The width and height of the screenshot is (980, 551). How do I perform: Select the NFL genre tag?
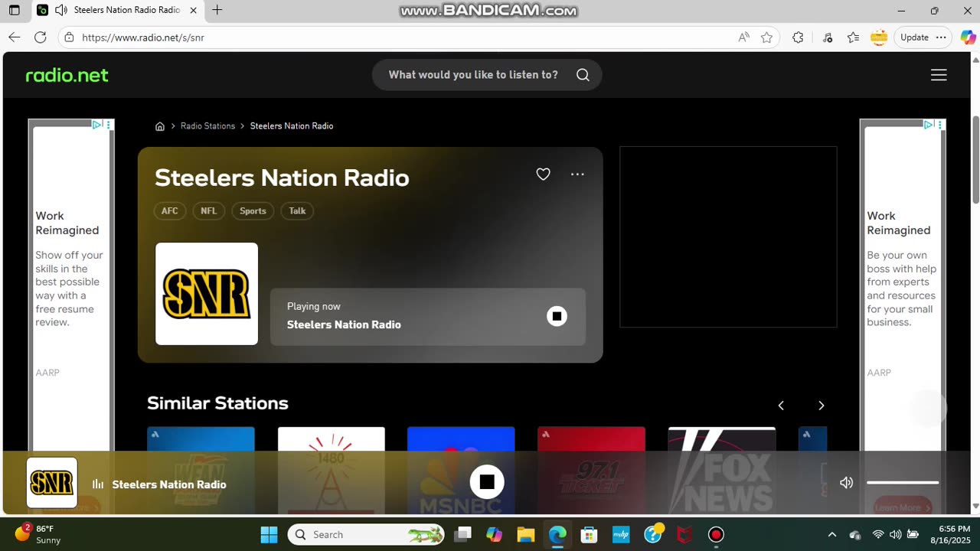pos(209,211)
